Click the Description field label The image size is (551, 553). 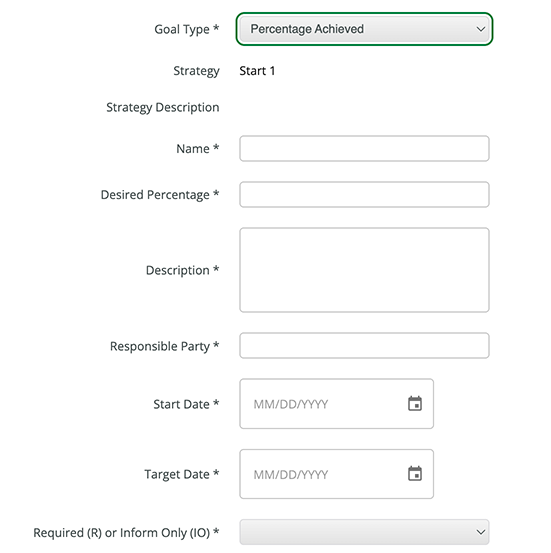pyautogui.click(x=182, y=270)
